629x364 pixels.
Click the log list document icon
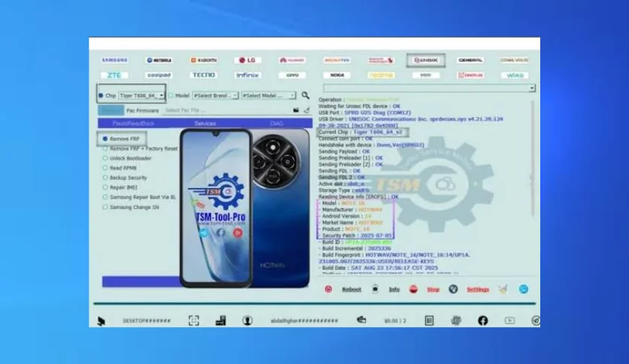pyautogui.click(x=429, y=320)
